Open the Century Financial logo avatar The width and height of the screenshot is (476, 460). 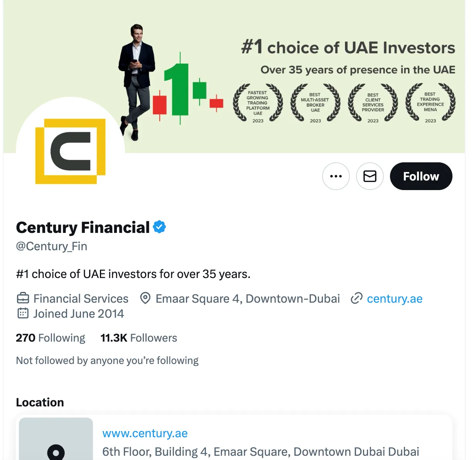pyautogui.click(x=70, y=152)
